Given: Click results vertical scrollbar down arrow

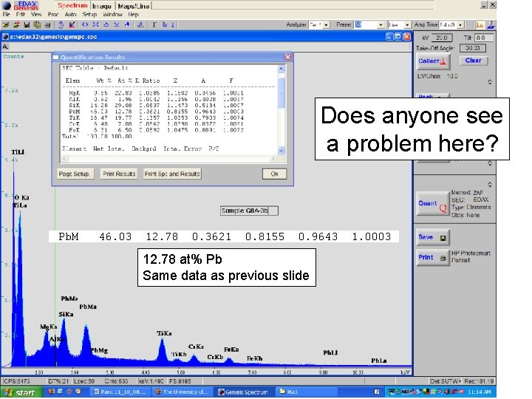Looking at the screenshot, I should tap(281, 150).
